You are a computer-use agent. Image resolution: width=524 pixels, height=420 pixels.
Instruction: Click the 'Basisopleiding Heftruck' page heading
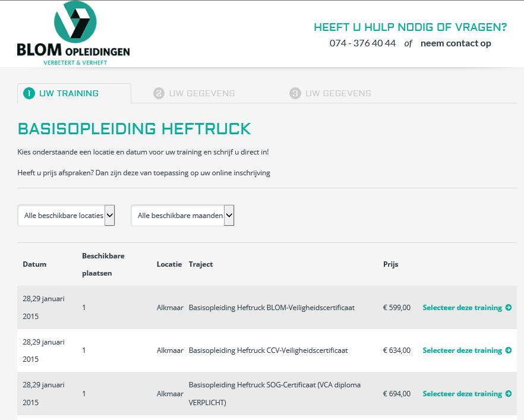tap(134, 129)
